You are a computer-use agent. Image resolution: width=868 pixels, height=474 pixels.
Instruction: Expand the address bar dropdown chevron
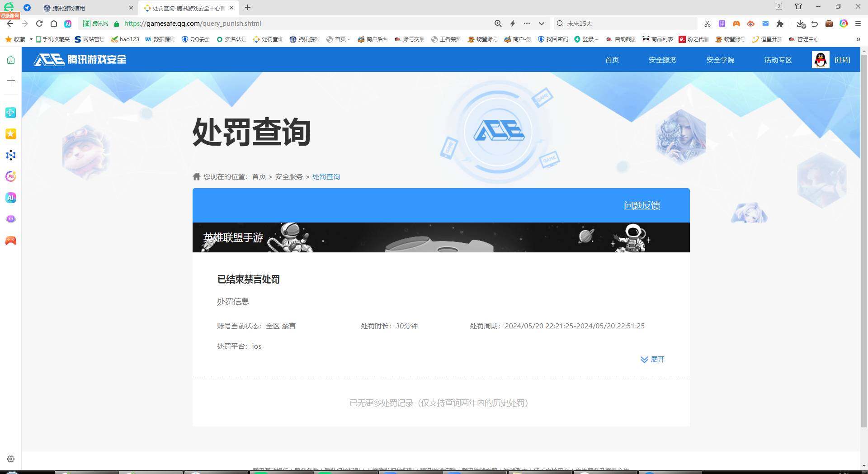pyautogui.click(x=541, y=24)
